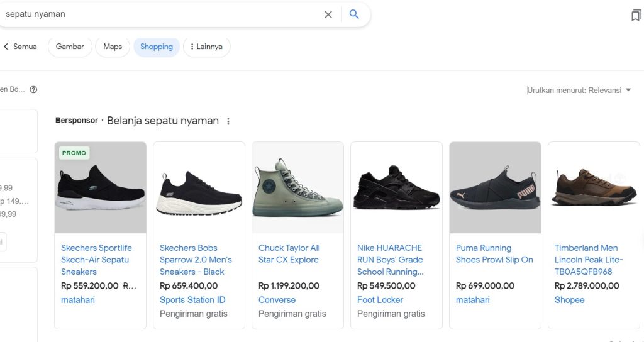Open Skechers Bobs Sparrow 2.0 link

pos(196,260)
